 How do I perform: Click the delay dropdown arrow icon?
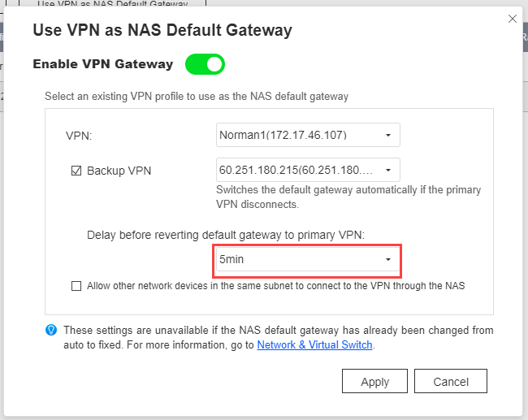click(x=388, y=260)
